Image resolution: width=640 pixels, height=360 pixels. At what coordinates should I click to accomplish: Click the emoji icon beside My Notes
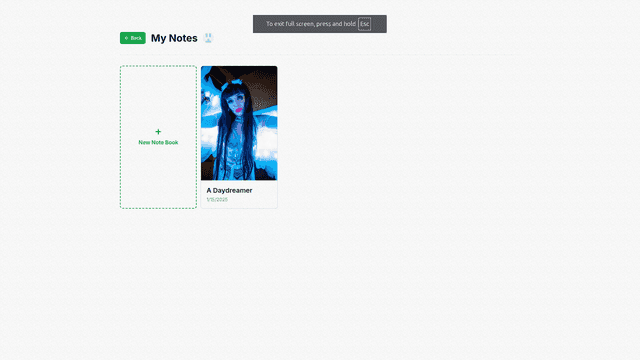pyautogui.click(x=209, y=38)
